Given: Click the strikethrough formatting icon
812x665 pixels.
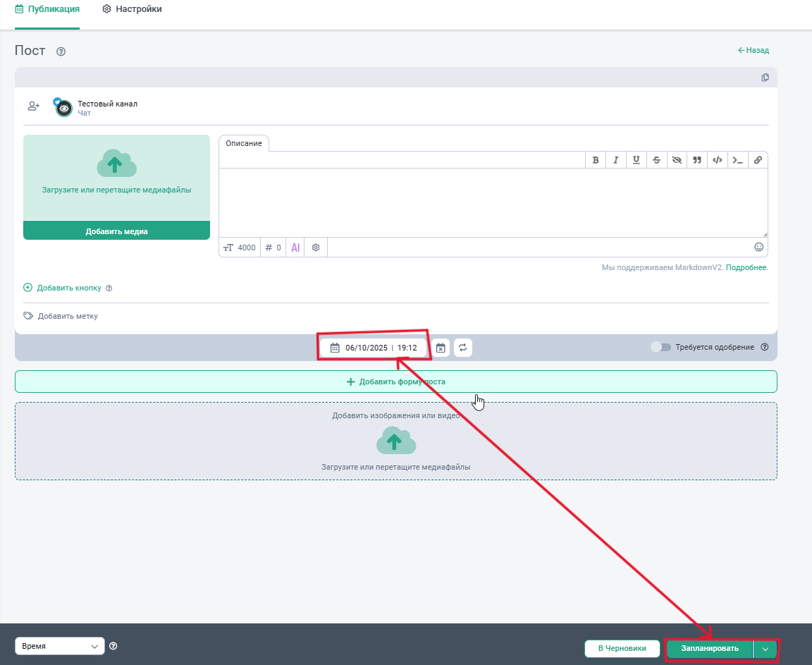Looking at the screenshot, I should click(656, 160).
